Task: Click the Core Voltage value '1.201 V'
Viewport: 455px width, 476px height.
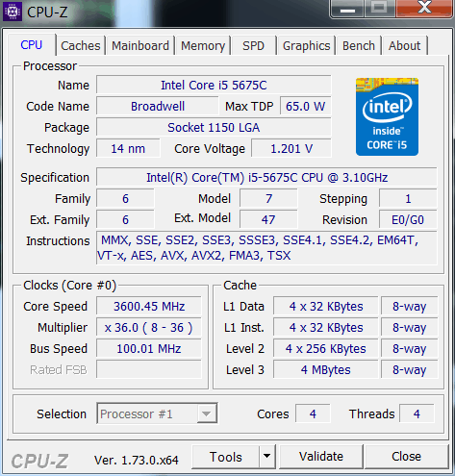Action: point(291,149)
